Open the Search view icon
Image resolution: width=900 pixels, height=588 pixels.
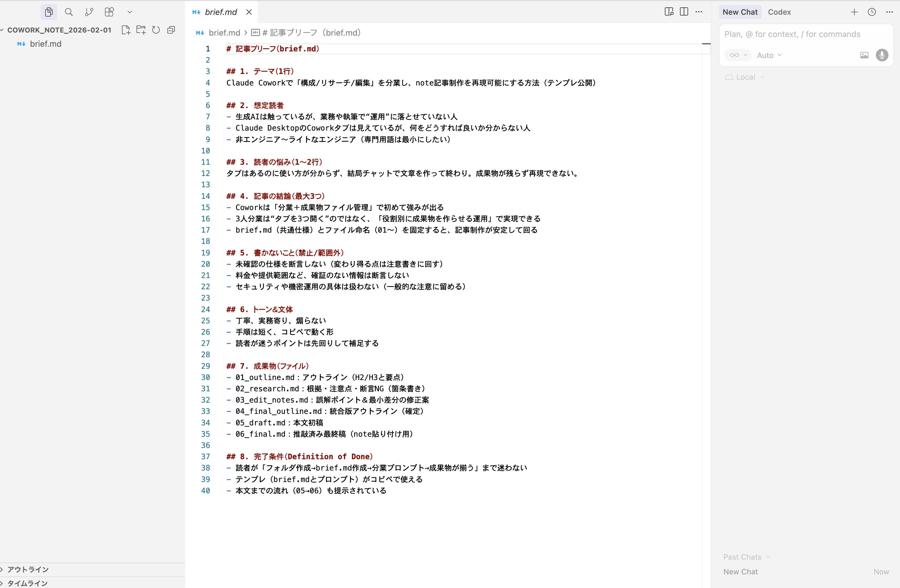(x=69, y=12)
